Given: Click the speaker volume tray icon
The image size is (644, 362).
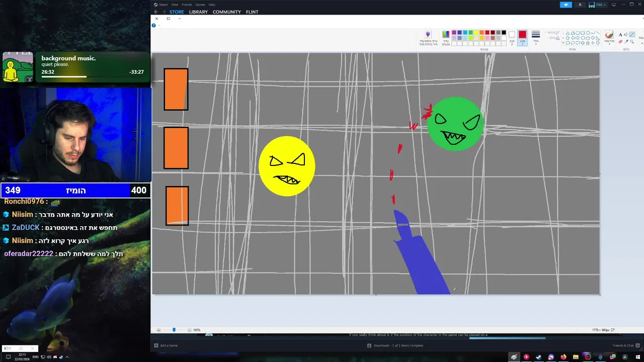Looking at the screenshot, I should [x=49, y=357].
